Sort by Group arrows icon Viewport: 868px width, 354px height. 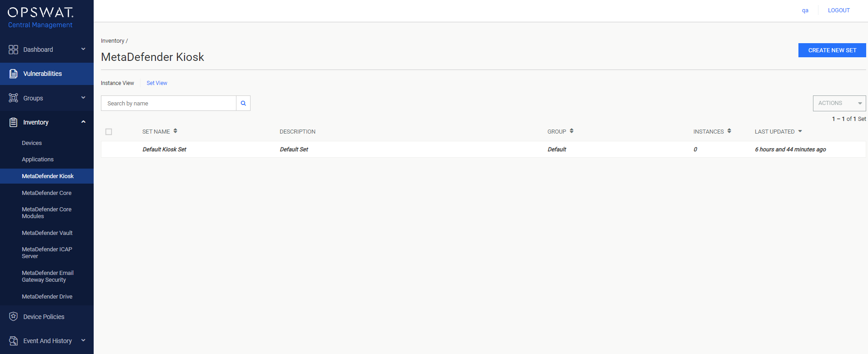click(572, 131)
